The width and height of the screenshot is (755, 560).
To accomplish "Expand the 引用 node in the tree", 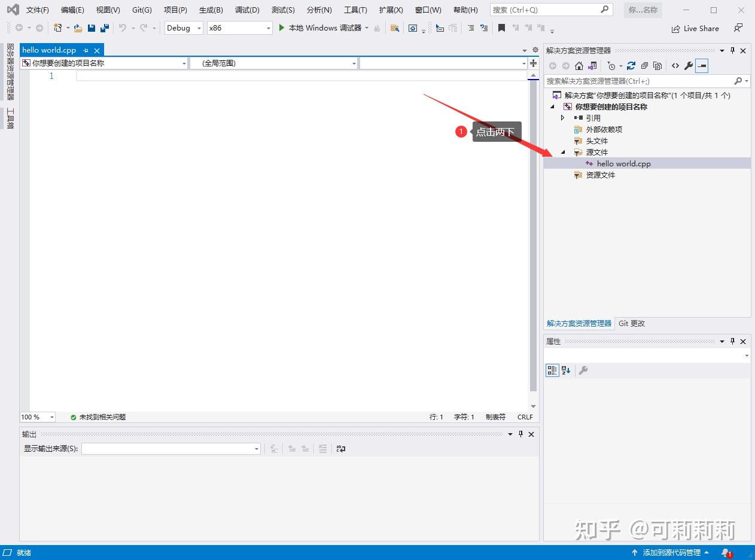I will tap(562, 118).
